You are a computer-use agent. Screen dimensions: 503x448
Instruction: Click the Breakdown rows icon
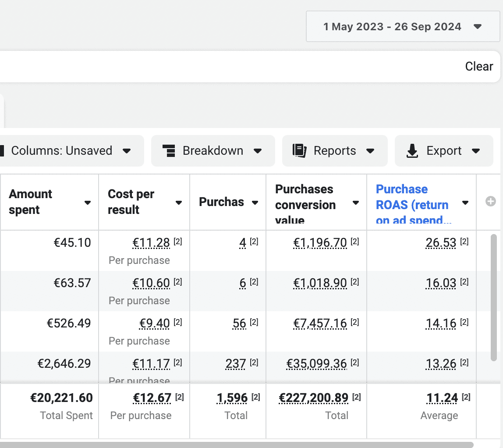coord(169,151)
